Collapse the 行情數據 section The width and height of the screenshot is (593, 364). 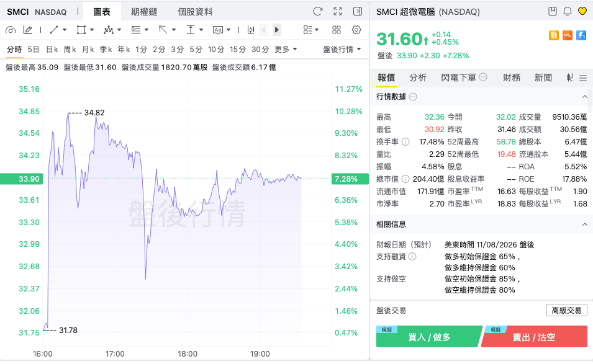click(585, 97)
